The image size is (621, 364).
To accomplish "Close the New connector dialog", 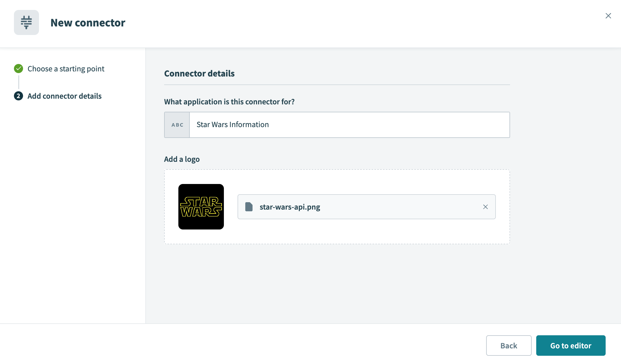I will (608, 16).
